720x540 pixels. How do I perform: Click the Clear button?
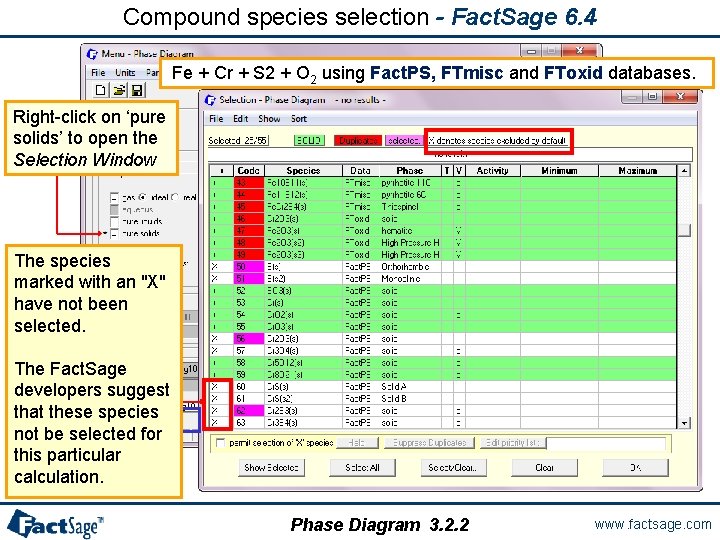click(544, 467)
